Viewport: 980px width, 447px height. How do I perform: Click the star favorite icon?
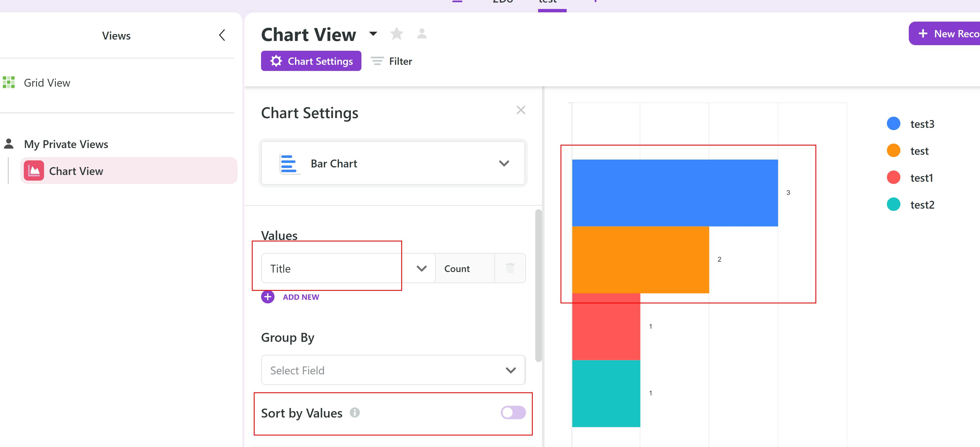[396, 34]
